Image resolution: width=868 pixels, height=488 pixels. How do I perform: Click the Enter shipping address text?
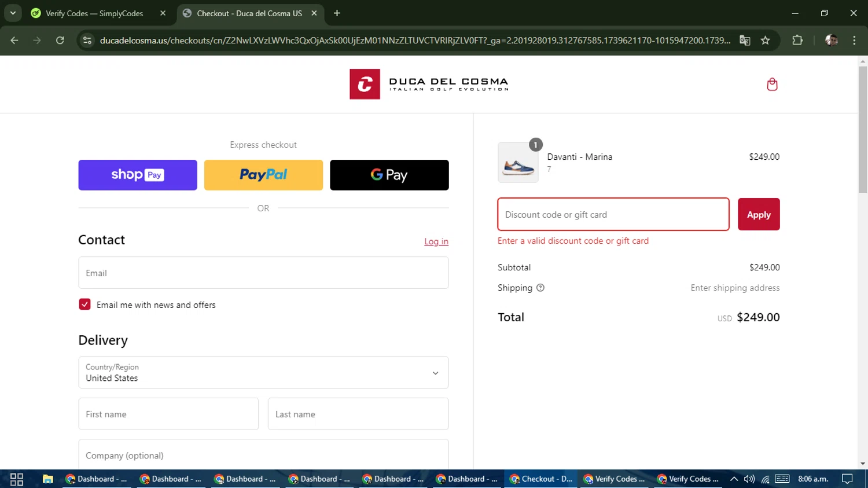(735, 288)
